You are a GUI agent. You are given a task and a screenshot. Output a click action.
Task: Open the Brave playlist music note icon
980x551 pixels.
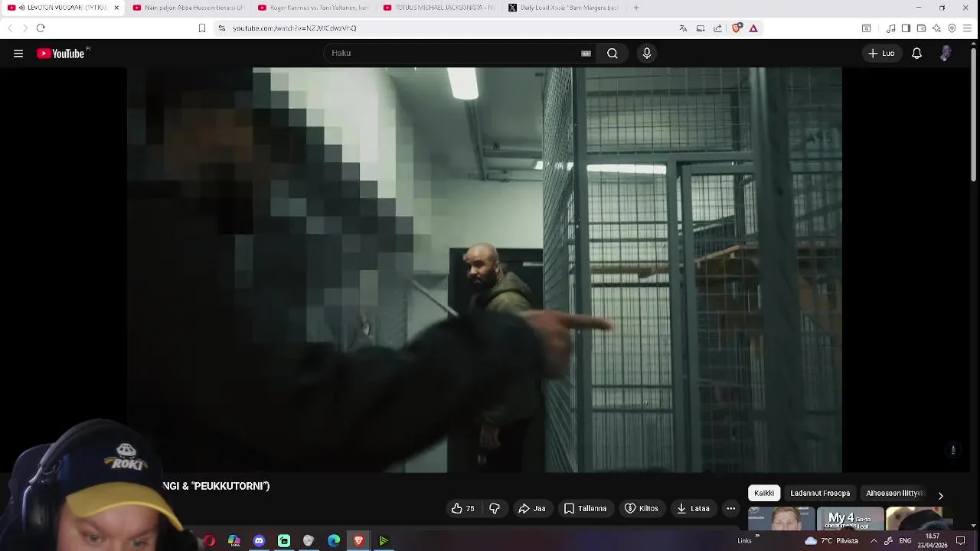coord(890,28)
